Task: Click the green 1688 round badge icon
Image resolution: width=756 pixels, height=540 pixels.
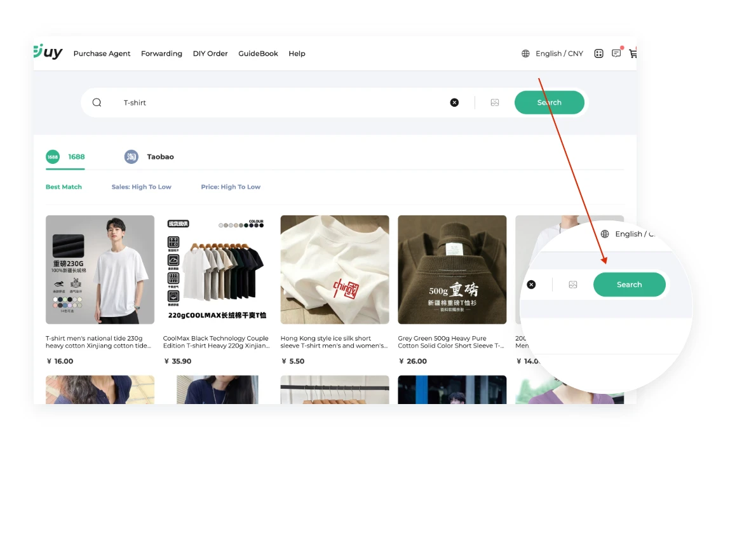Action: point(53,156)
